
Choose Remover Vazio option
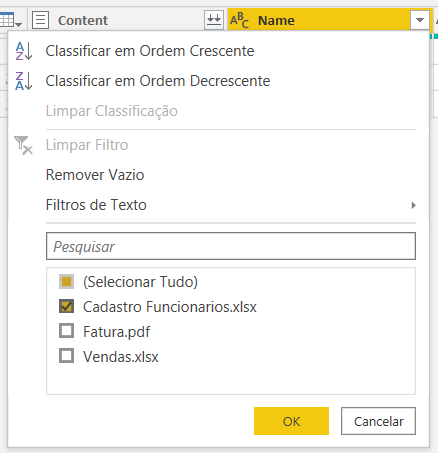[x=95, y=175]
